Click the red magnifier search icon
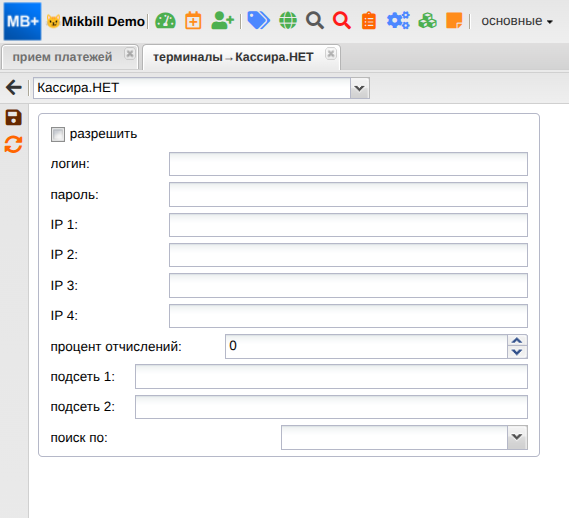 [x=341, y=20]
